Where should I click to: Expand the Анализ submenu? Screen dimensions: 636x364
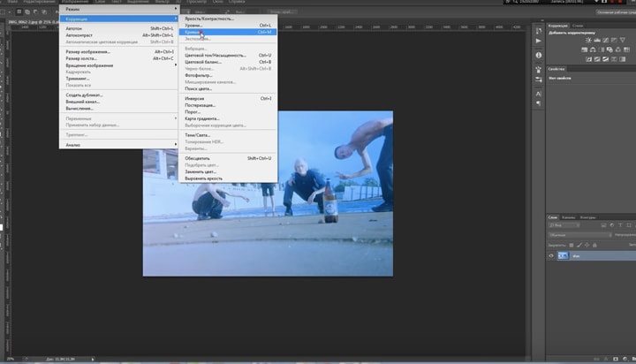pyautogui.click(x=119, y=145)
